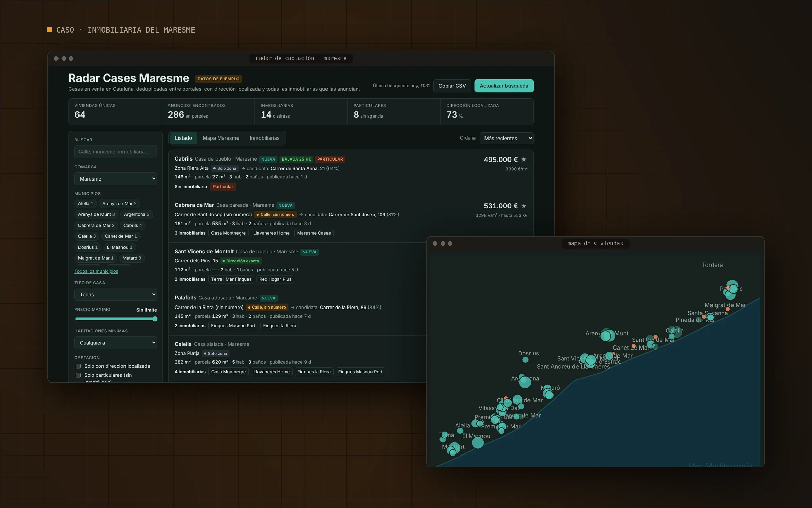
Task: Toggle the Argentona municipality chip
Action: [x=136, y=214]
